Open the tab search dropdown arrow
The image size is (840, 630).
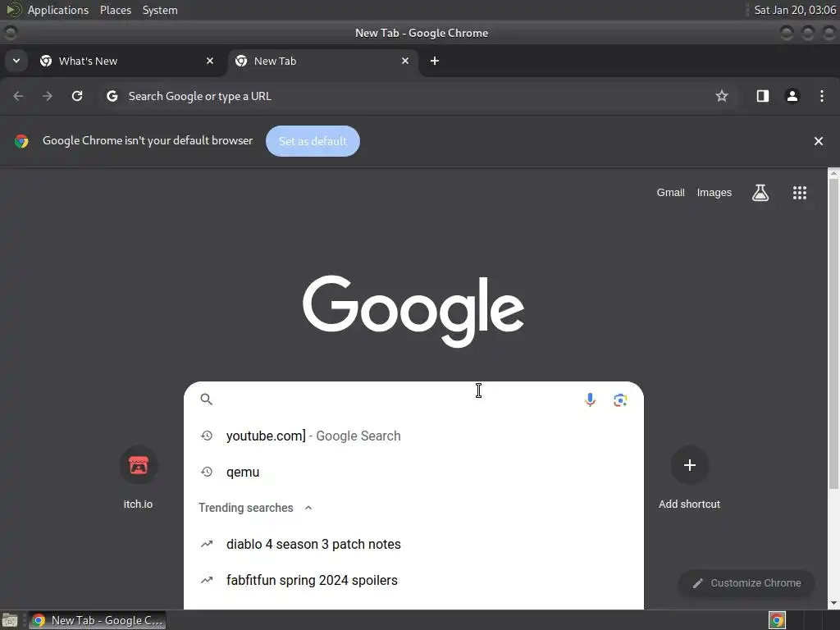tap(16, 61)
